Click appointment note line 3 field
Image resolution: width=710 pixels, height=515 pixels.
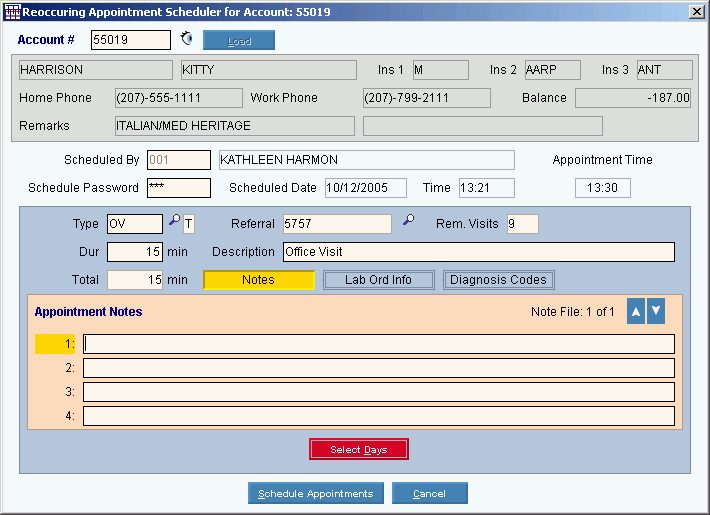pyautogui.click(x=379, y=392)
